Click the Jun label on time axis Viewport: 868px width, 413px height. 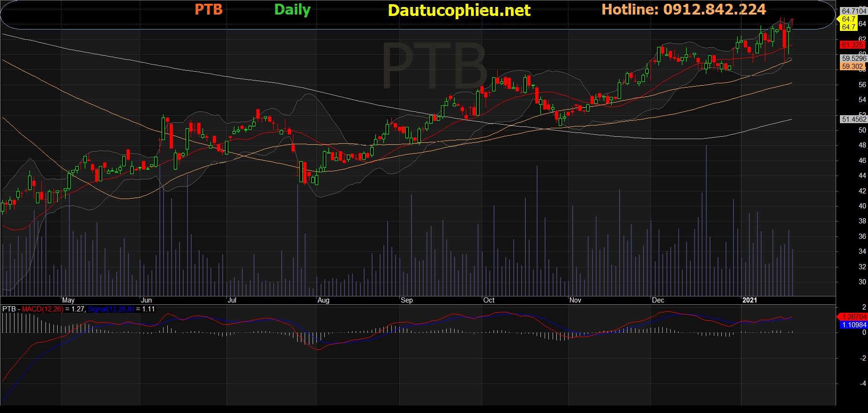(x=147, y=300)
